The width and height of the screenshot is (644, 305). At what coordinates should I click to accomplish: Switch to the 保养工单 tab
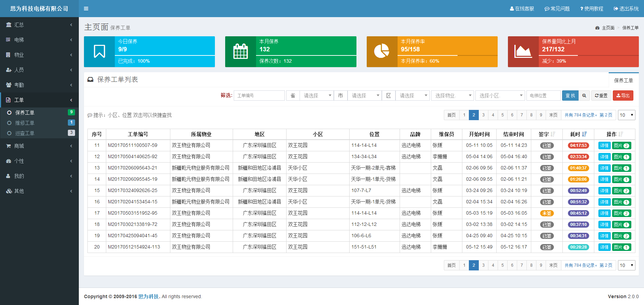[x=623, y=80]
